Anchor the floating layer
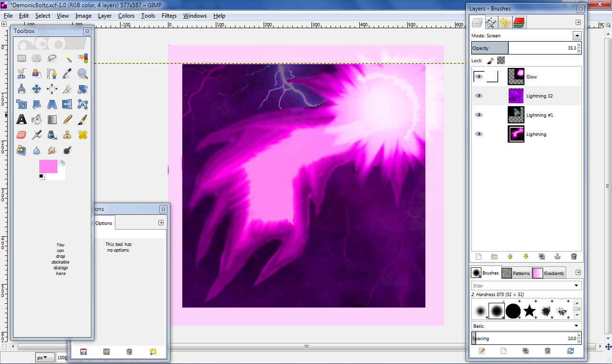The height and width of the screenshot is (364, 612). tap(557, 257)
